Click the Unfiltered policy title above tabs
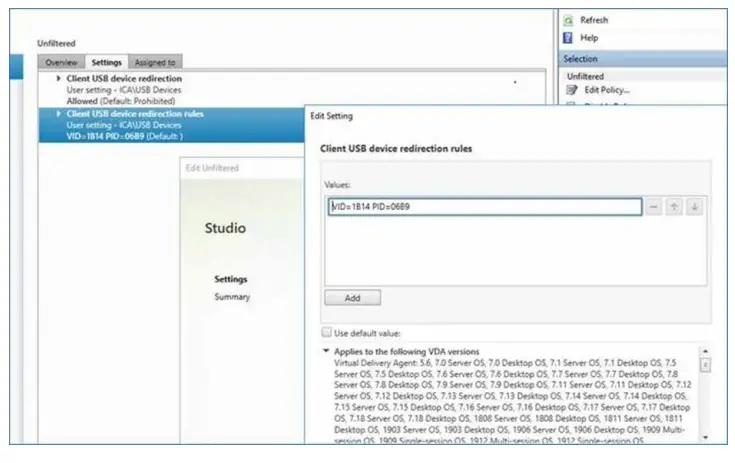Screen dimensions: 735x463 click(56, 44)
